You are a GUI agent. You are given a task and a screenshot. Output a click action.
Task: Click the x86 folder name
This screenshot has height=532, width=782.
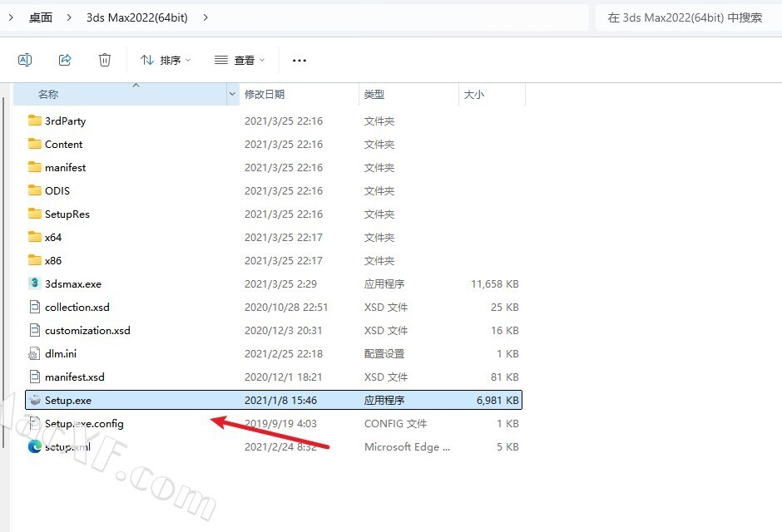[x=53, y=260]
